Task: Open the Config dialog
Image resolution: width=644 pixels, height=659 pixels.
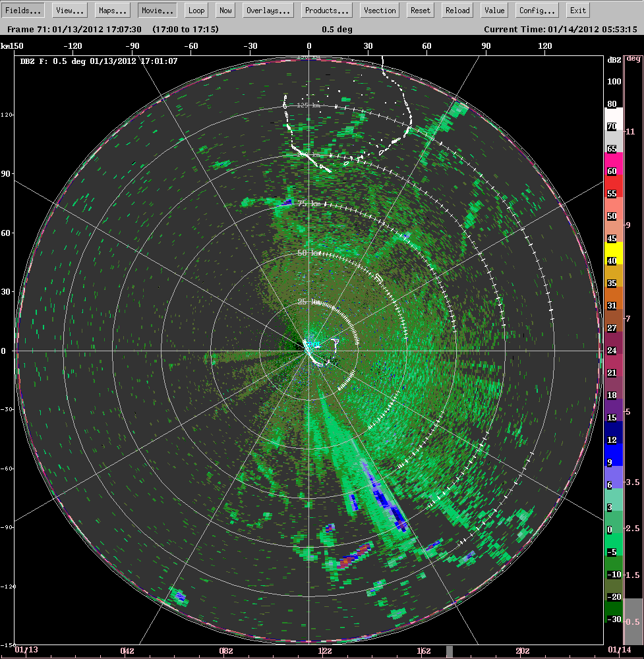Action: [x=537, y=10]
